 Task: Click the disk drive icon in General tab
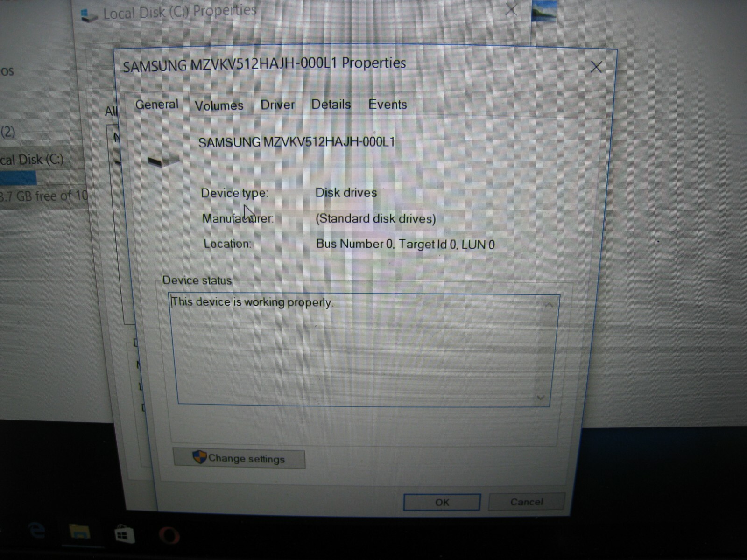click(163, 159)
